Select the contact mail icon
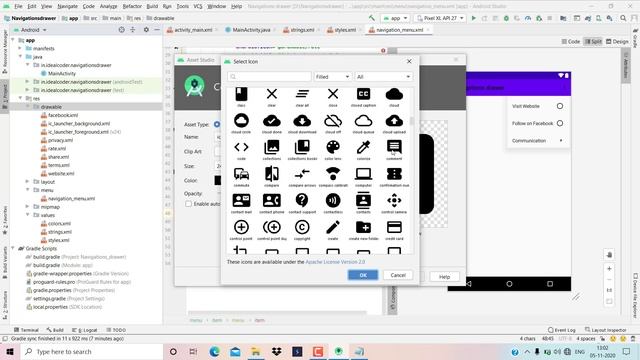The image size is (640, 360). (241, 200)
